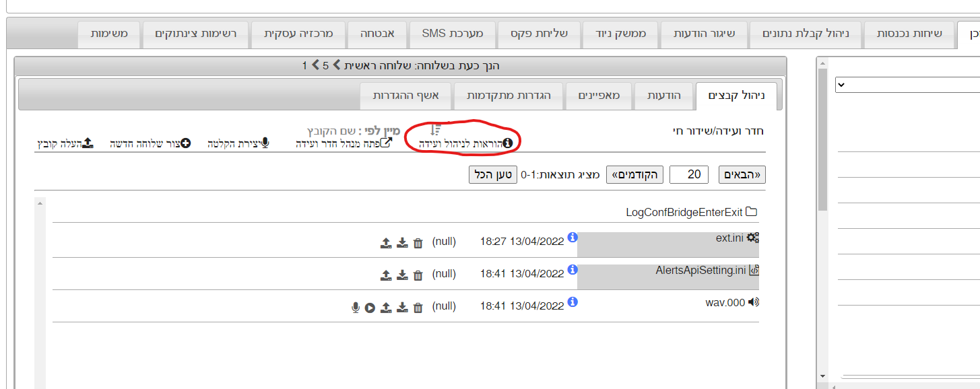Download the AlertsApiSetting.ini file
This screenshot has width=980, height=389.
[402, 275]
